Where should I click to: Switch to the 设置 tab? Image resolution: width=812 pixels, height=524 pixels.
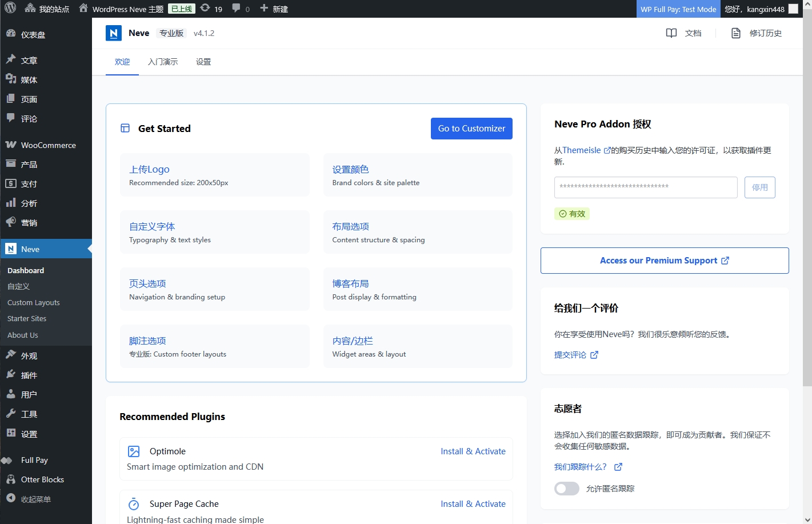click(203, 62)
